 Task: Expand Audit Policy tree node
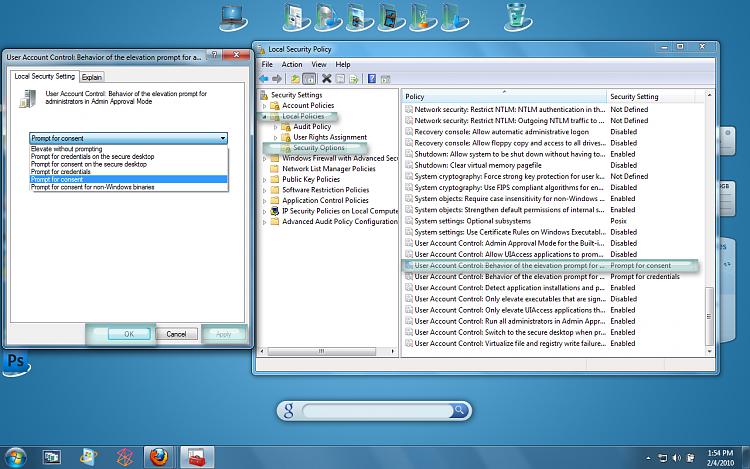pyautogui.click(x=276, y=127)
